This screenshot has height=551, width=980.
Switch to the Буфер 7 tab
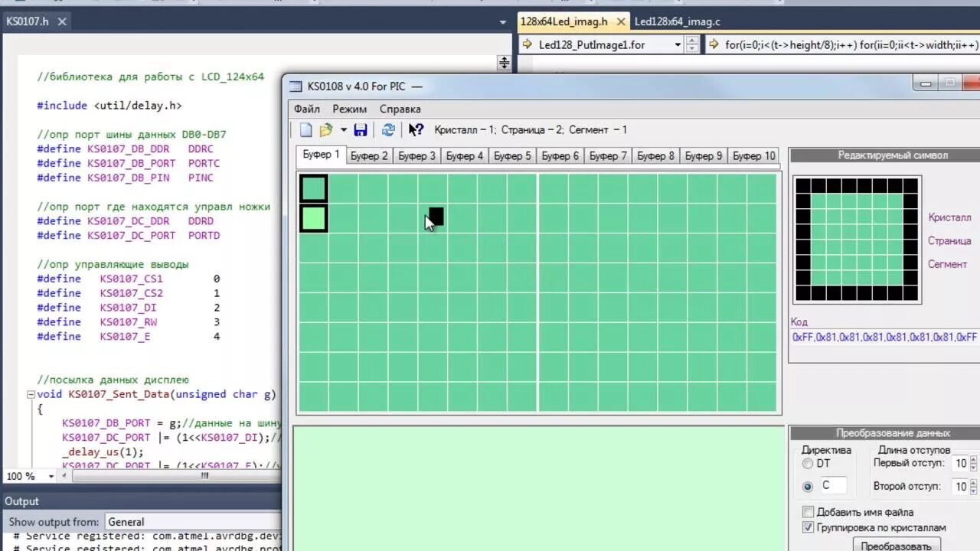[x=608, y=156]
